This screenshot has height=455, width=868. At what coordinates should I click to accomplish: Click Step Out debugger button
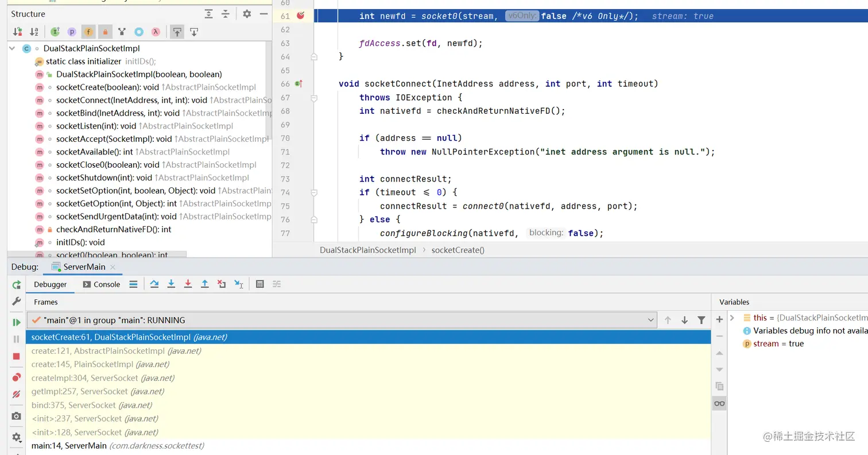point(205,284)
